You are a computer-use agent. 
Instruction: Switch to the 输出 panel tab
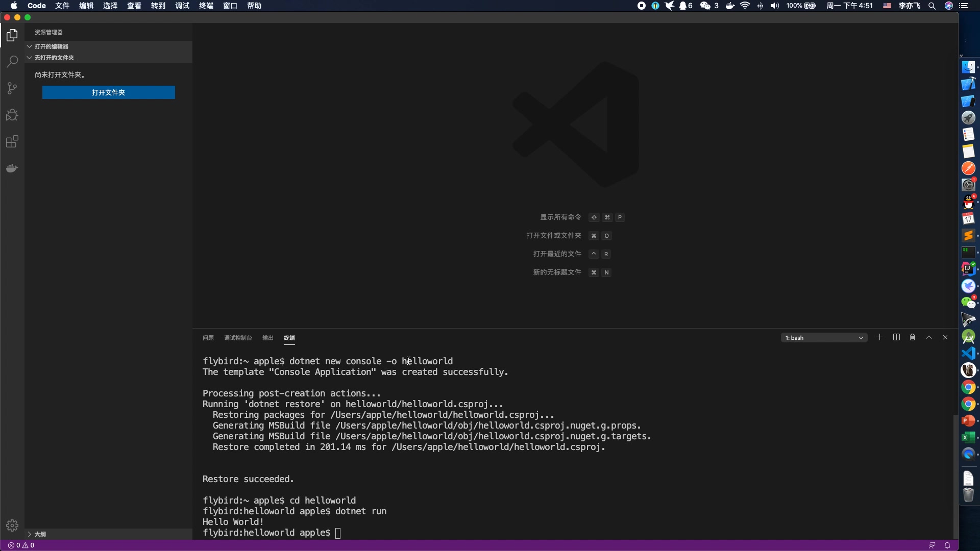268,338
